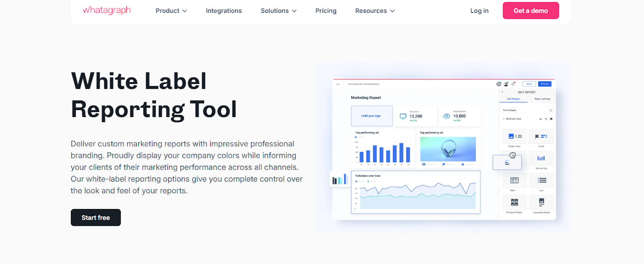The width and height of the screenshot is (644, 264).
Task: Select the Goals widget
Action: 541,136
